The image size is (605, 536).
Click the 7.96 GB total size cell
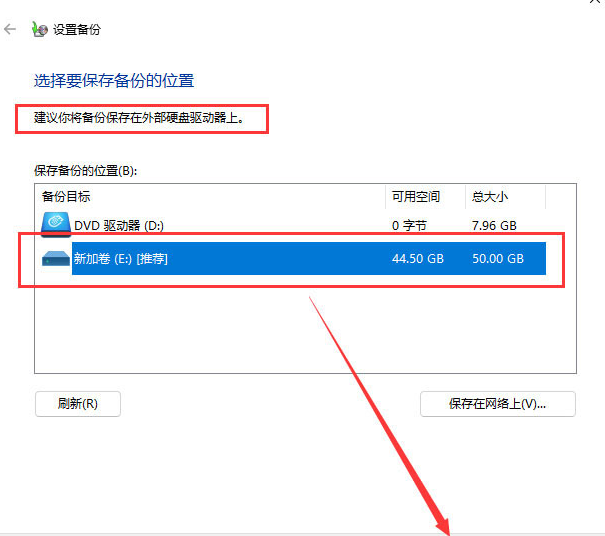coord(494,226)
